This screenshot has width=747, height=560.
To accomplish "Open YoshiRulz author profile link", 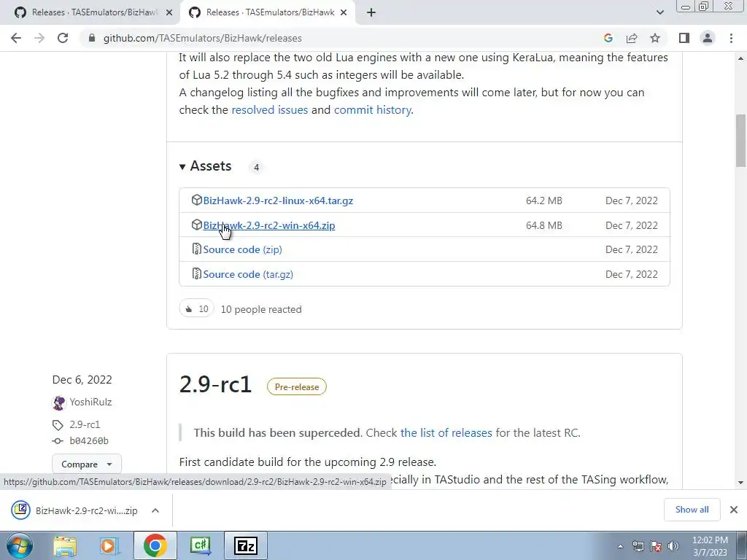I will [x=90, y=402].
